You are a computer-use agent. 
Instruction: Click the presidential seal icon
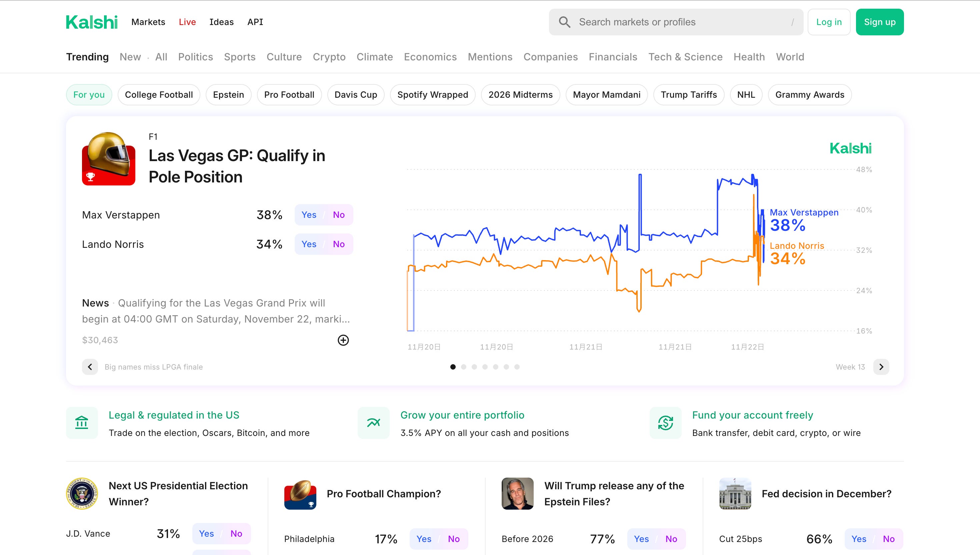82,494
